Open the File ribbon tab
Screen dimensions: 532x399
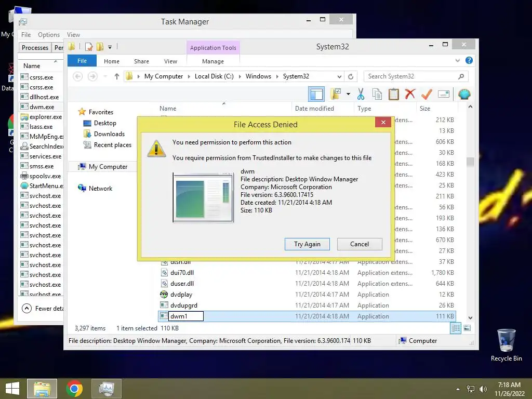point(82,61)
